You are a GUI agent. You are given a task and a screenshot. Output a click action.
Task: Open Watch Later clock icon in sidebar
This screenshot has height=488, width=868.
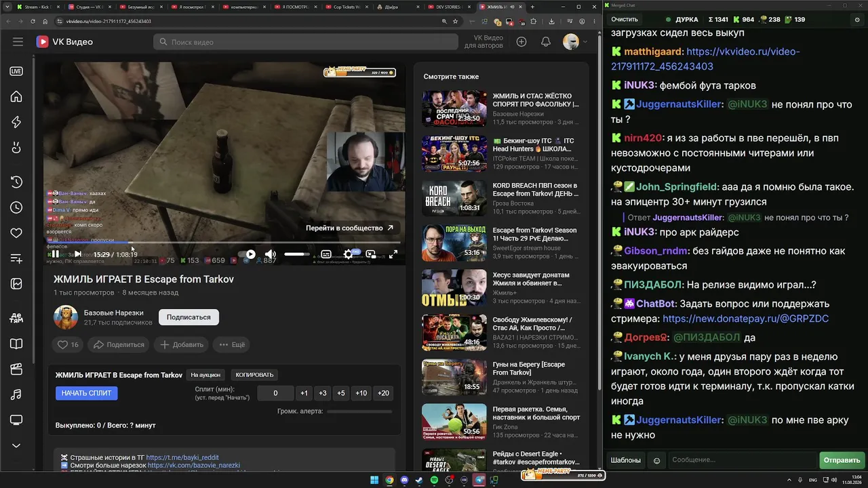click(x=16, y=207)
